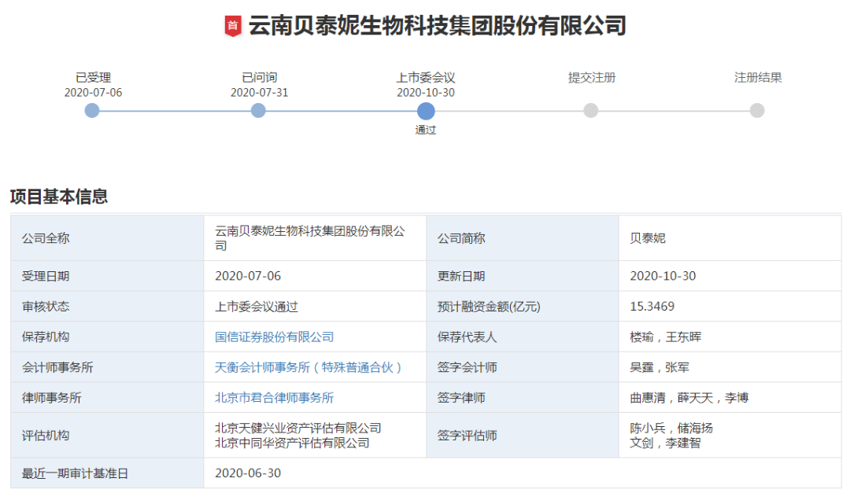Click the 审核状态 label cell

tap(107, 307)
